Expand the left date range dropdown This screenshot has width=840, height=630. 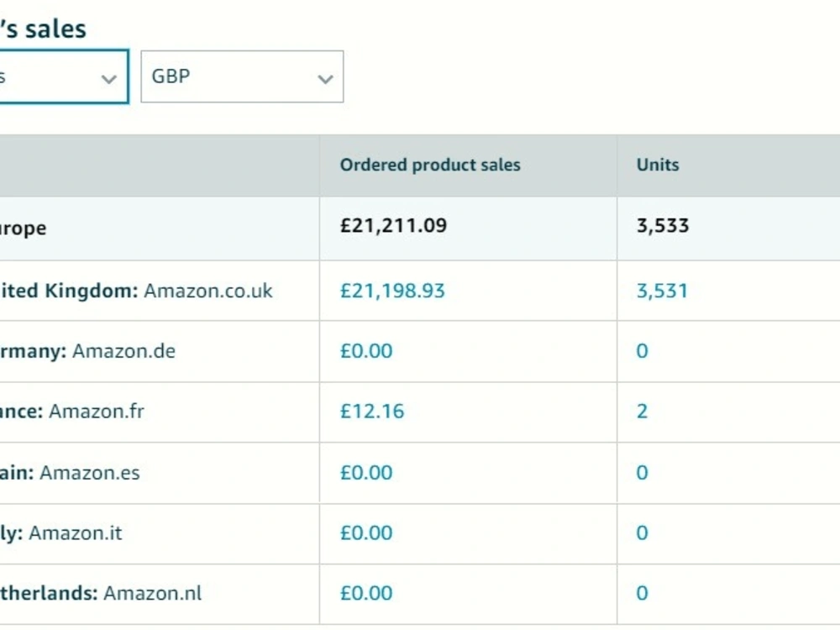click(63, 76)
